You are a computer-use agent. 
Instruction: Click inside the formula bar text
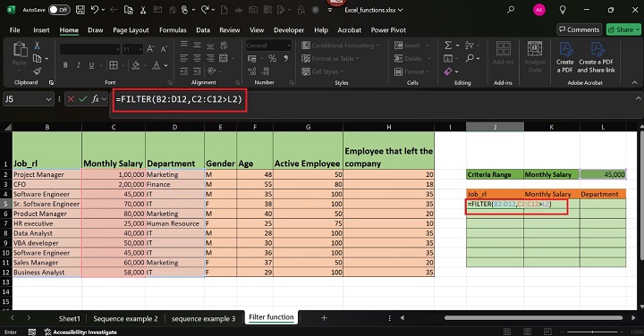tap(179, 99)
